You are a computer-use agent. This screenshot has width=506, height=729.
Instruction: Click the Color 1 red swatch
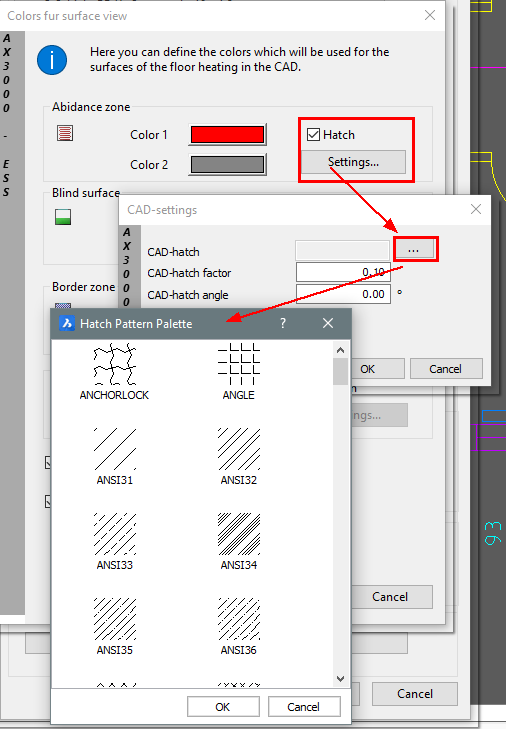click(x=227, y=135)
